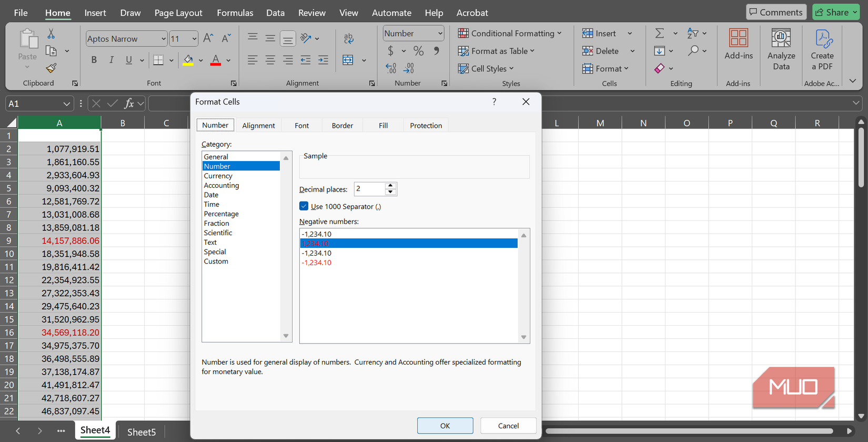This screenshot has width=868, height=442.
Task: Open the Border tab in Format Cells
Action: pos(342,125)
